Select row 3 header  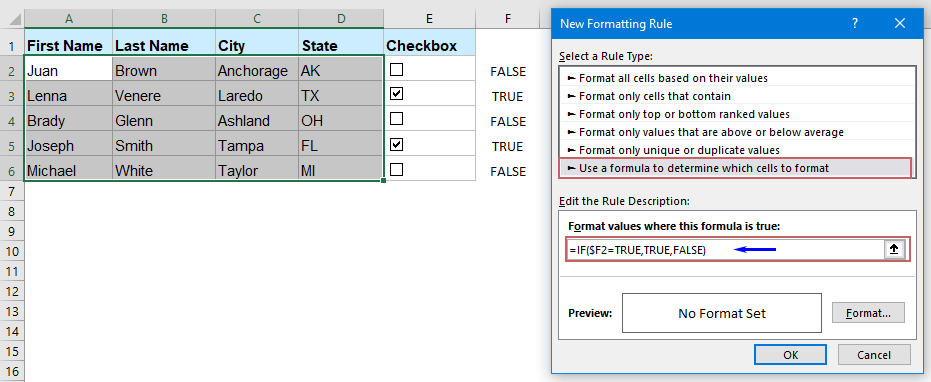(x=12, y=95)
